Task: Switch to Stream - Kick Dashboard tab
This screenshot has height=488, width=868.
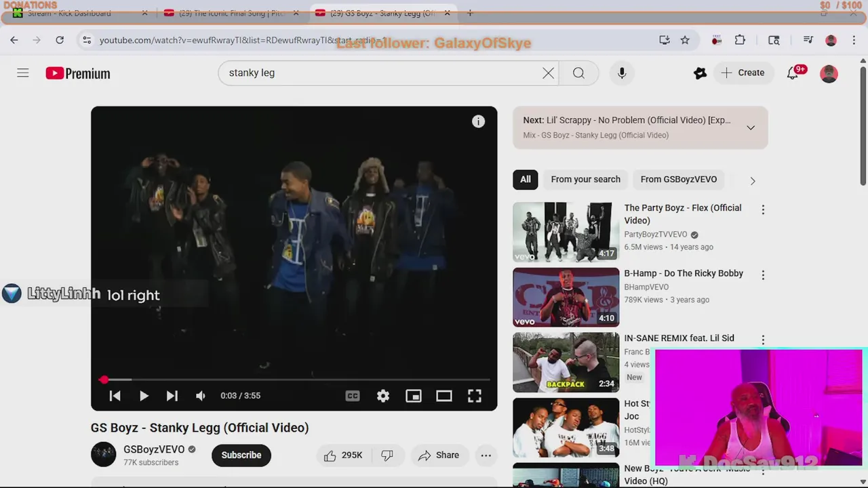Action: [x=80, y=13]
